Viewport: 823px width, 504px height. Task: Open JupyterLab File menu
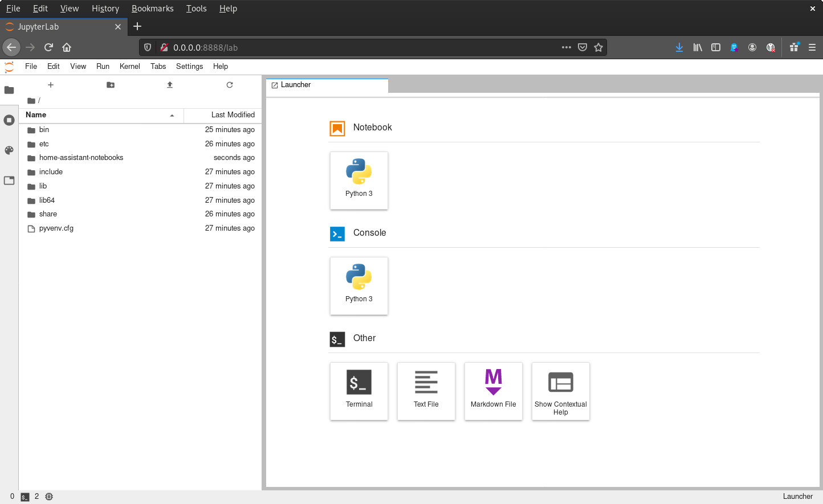31,67
